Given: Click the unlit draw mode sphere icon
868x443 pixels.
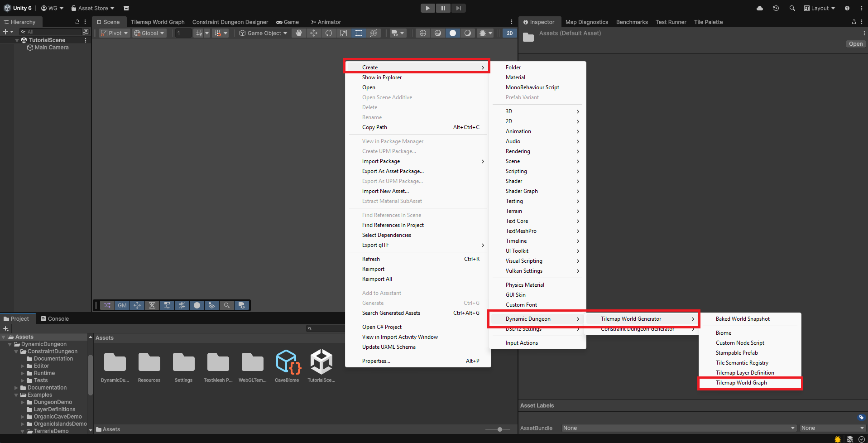Looking at the screenshot, I should (468, 33).
